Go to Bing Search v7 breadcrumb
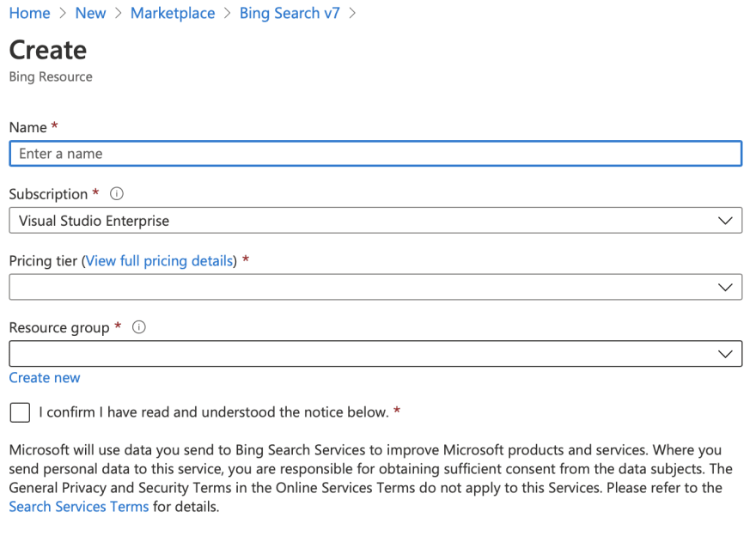756x536 pixels. coord(290,13)
